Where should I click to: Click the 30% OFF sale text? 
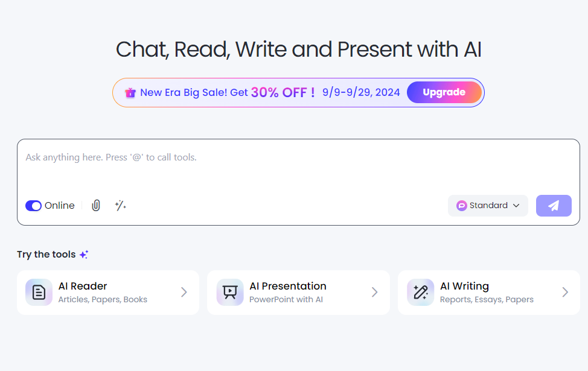[x=283, y=92]
